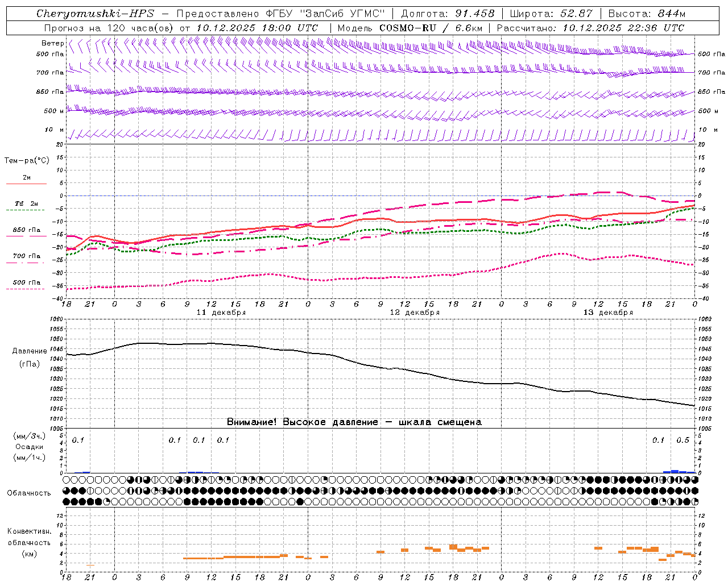Click the "500 гПа" temperature legend entry
Viewport: 728px width, 582px height.
pos(26,282)
